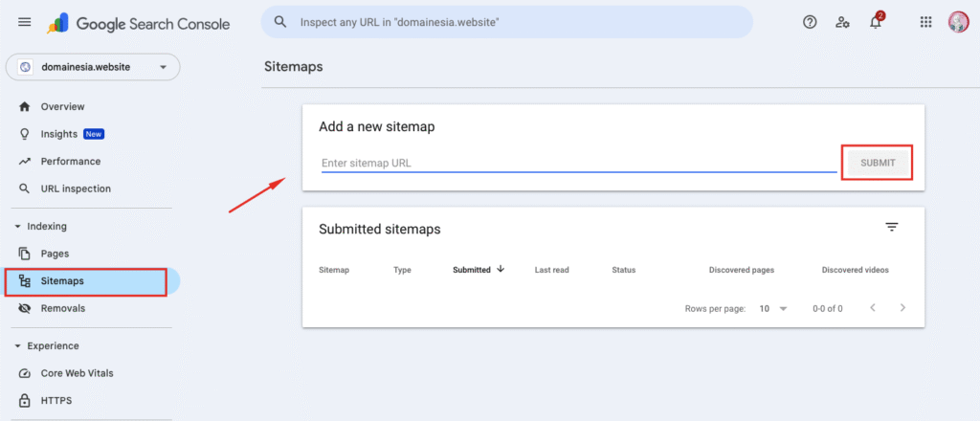The width and height of the screenshot is (980, 421).
Task: Click the search magnifier icon
Action: click(280, 22)
